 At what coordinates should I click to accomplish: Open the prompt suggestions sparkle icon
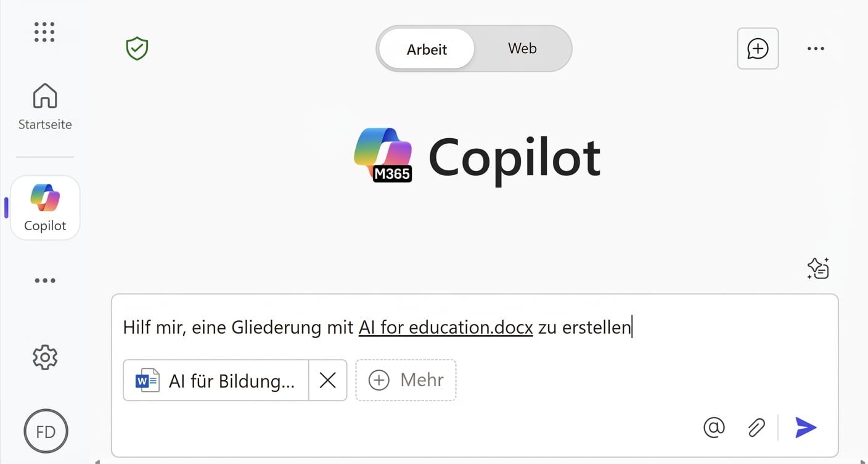pyautogui.click(x=817, y=268)
